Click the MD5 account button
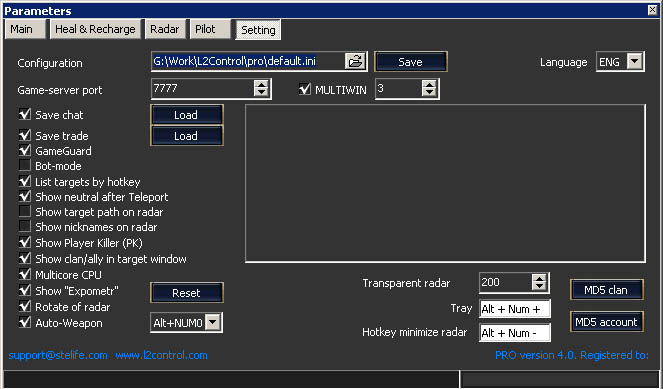Viewport: 663px width, 389px height. click(x=606, y=322)
